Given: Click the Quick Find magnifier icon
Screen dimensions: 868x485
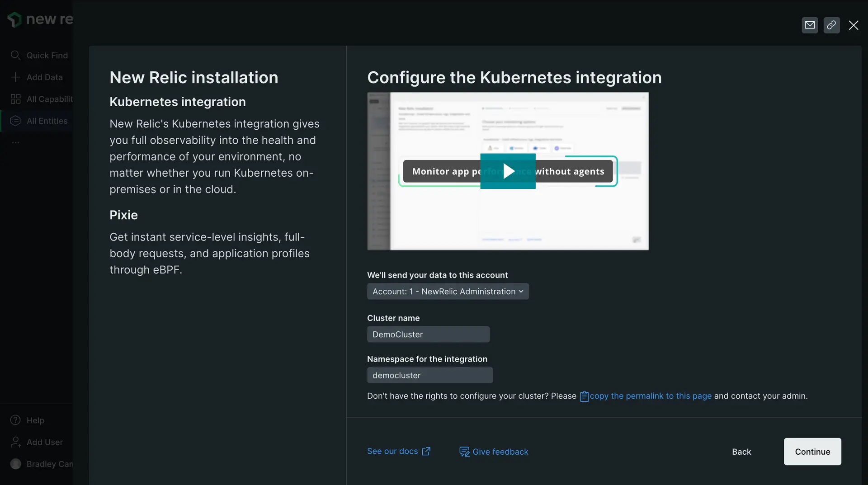Looking at the screenshot, I should [x=15, y=55].
